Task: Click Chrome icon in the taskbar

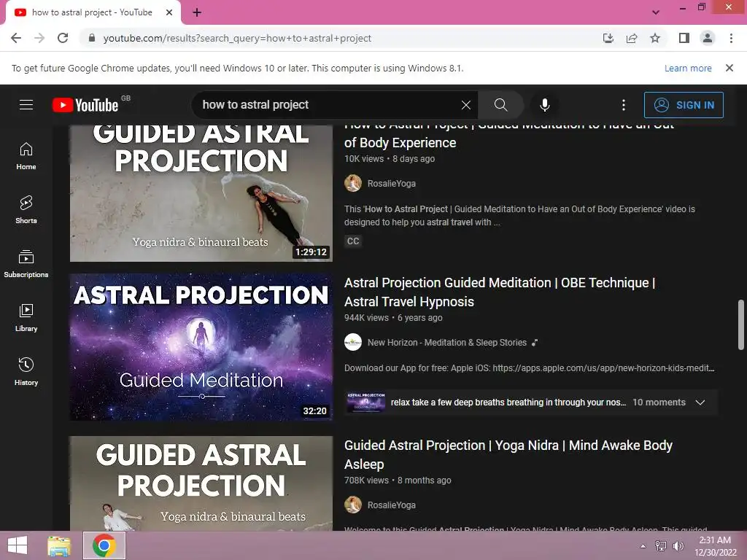Action: point(104,545)
